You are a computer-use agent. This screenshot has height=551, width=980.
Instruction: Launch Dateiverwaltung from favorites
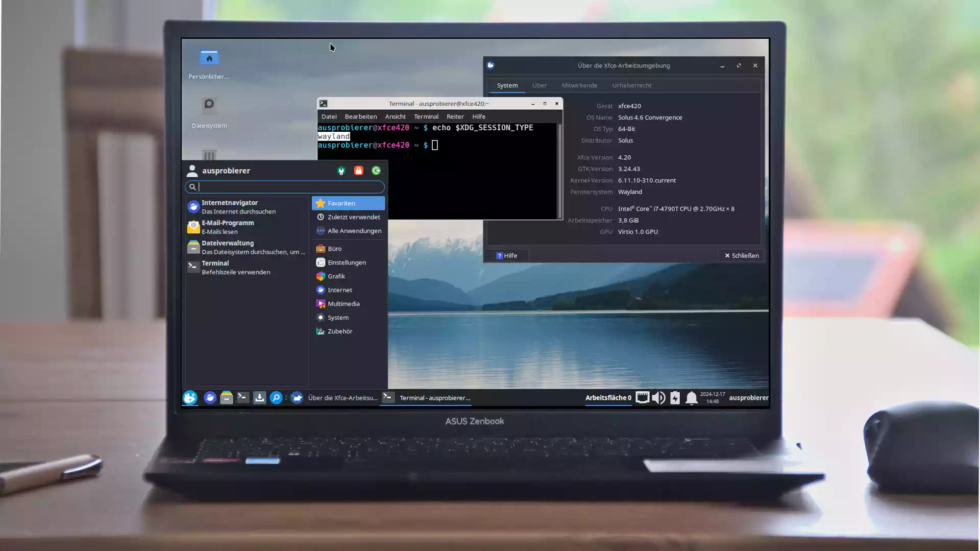click(247, 247)
